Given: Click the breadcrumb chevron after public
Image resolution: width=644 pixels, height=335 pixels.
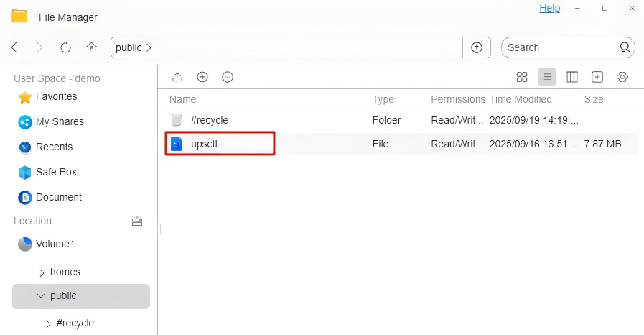Looking at the screenshot, I should [149, 47].
